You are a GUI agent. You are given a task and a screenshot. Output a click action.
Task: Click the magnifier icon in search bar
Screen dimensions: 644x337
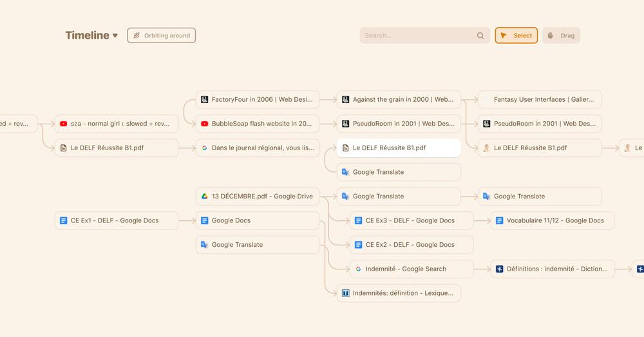pos(480,35)
